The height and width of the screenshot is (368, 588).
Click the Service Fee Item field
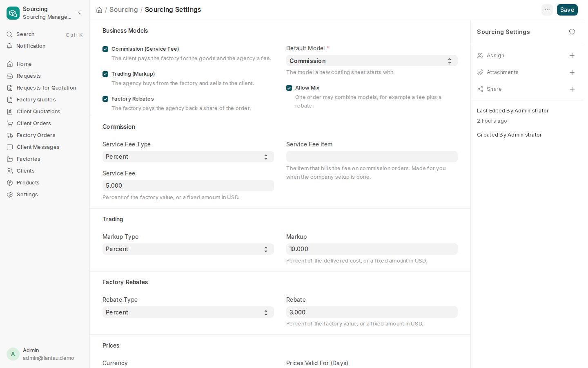coord(372,157)
